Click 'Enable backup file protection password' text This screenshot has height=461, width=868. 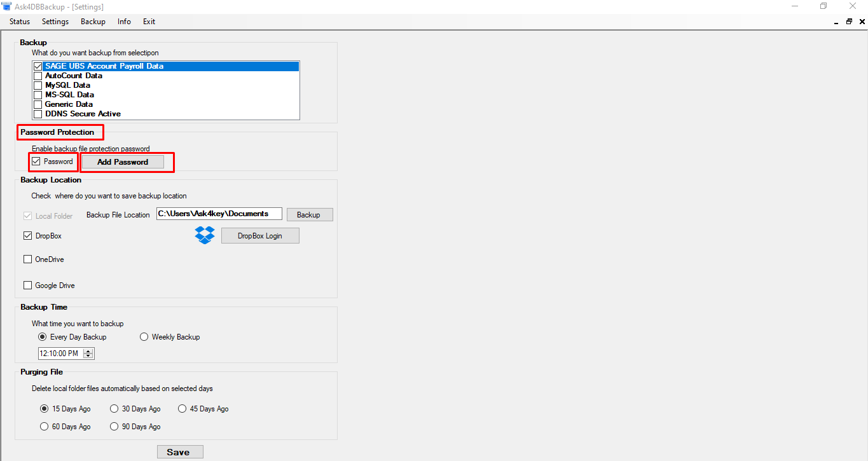tap(91, 149)
